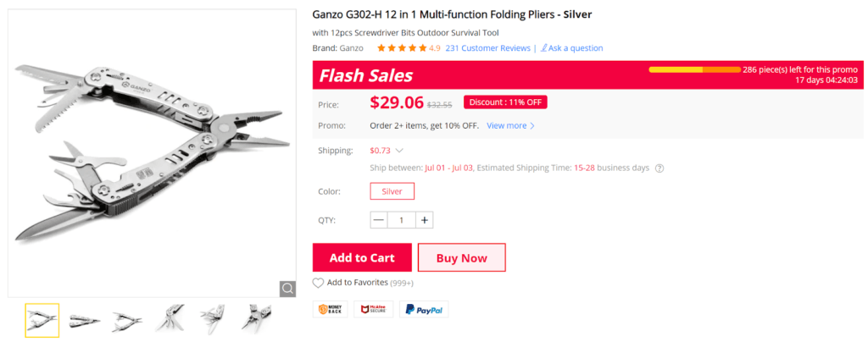Click the quantity input field
Image resolution: width=868 pixels, height=342 pixels.
coord(402,220)
